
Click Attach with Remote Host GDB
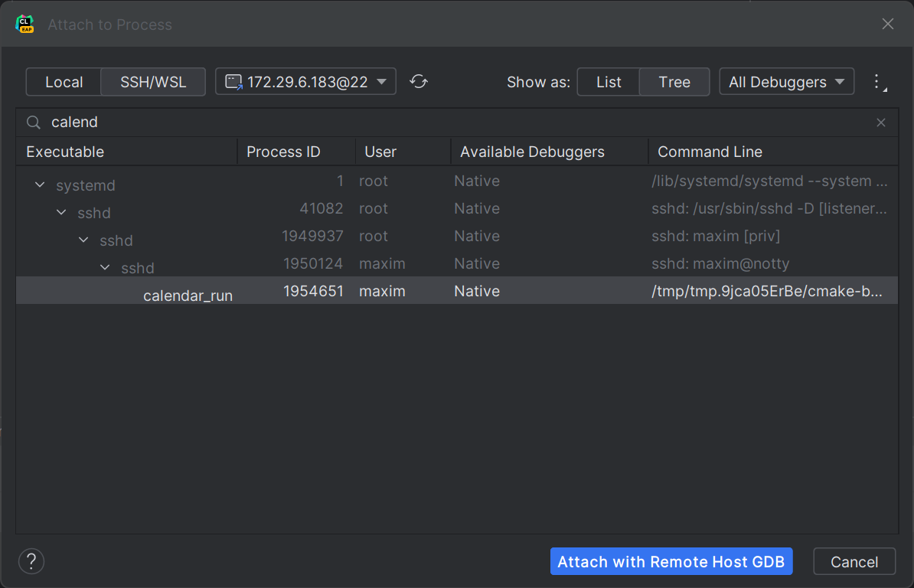(671, 561)
